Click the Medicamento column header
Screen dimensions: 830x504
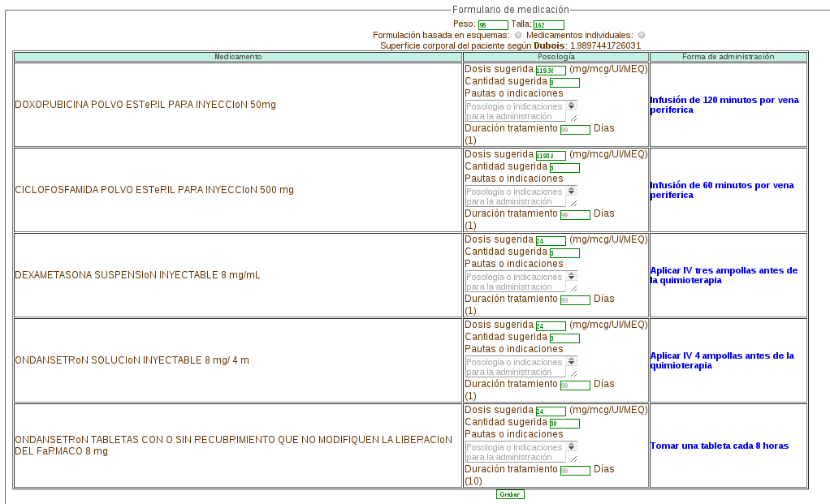pos(238,57)
